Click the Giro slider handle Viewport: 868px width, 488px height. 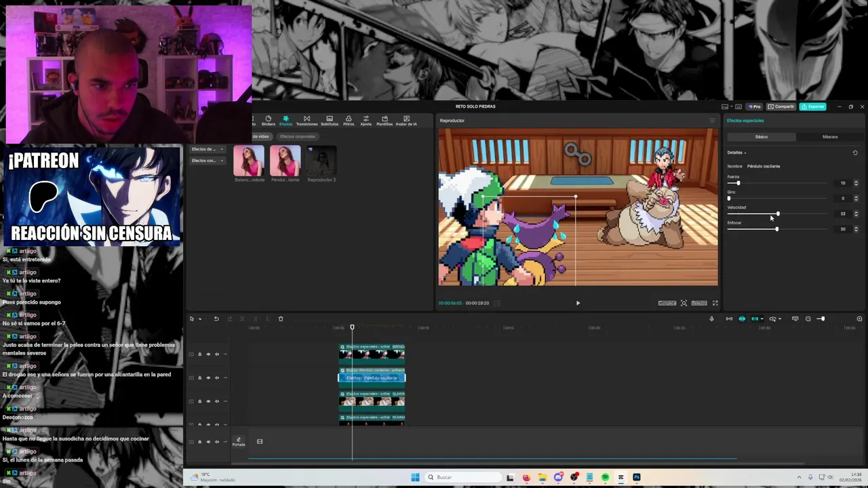(x=729, y=199)
